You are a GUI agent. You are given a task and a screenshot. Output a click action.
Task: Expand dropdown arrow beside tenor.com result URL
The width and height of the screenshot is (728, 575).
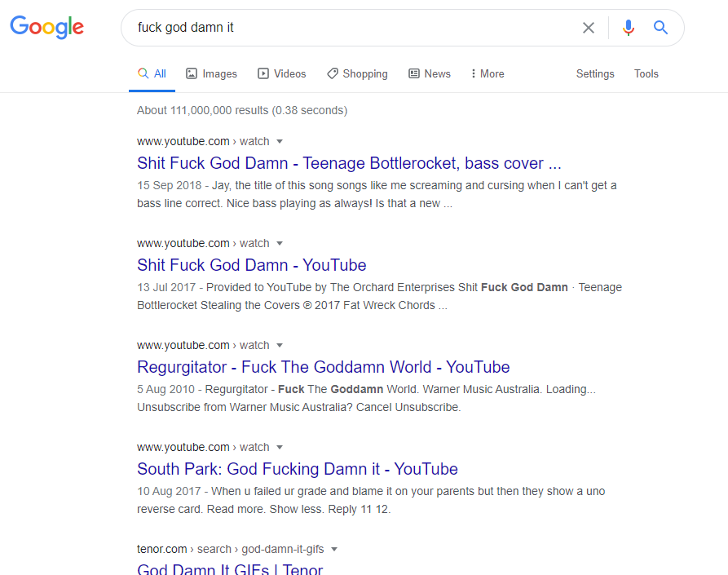(334, 549)
